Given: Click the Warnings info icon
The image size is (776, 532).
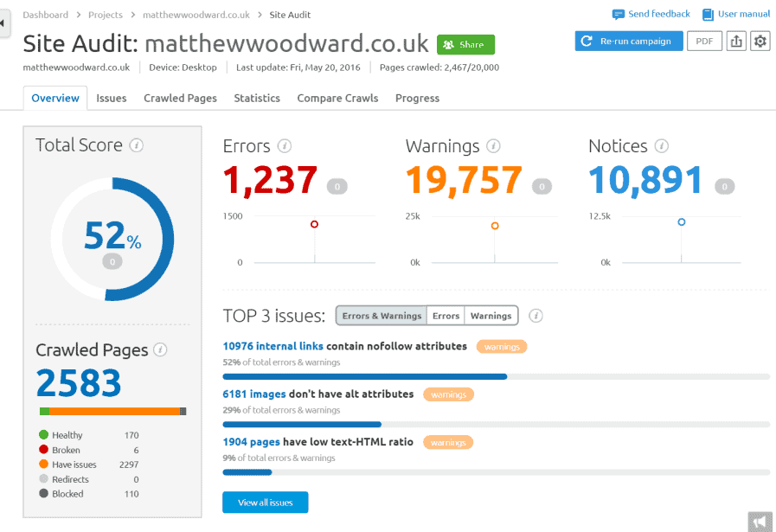Looking at the screenshot, I should [x=493, y=146].
